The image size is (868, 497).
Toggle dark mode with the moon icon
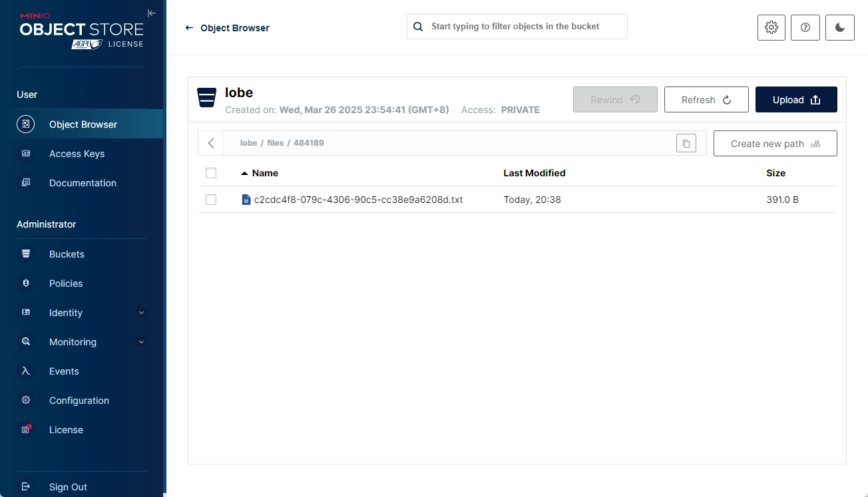click(x=840, y=27)
